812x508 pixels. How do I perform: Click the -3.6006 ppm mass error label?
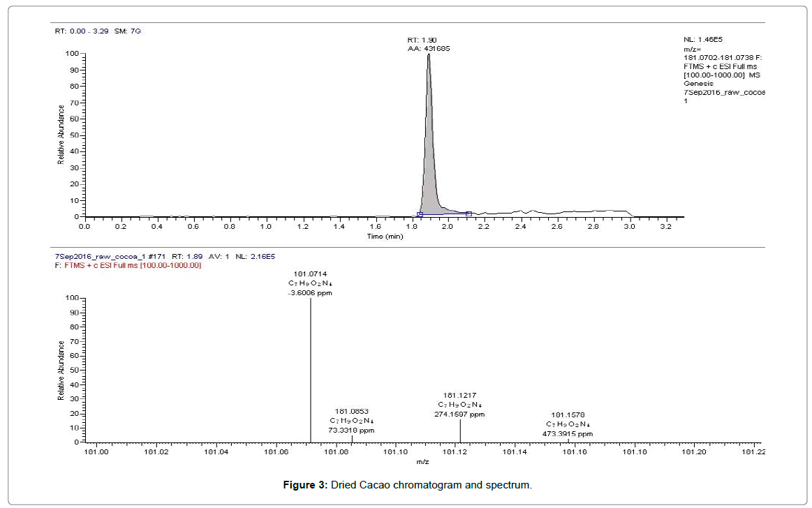[x=310, y=293]
